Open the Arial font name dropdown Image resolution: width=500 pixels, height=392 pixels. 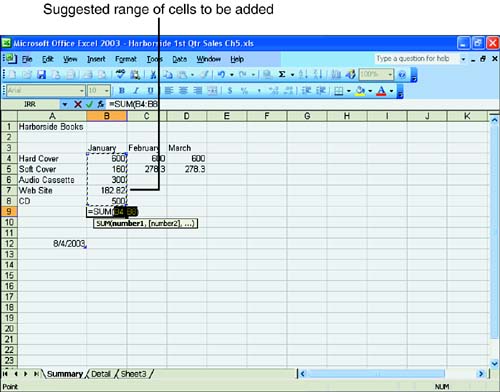[82, 91]
